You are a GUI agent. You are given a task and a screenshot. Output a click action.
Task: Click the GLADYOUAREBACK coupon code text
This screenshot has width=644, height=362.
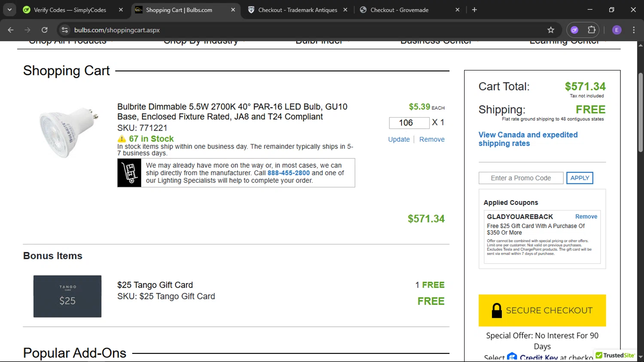coord(520,217)
